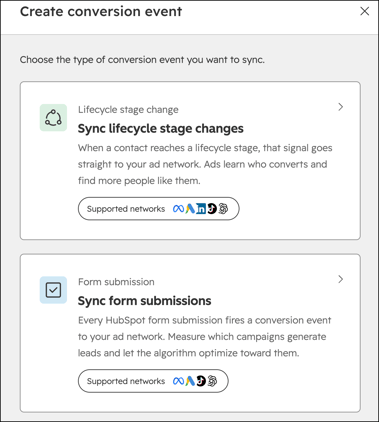Click the OpenAI icon in the lifecycle card
The image size is (379, 422).
[223, 209]
